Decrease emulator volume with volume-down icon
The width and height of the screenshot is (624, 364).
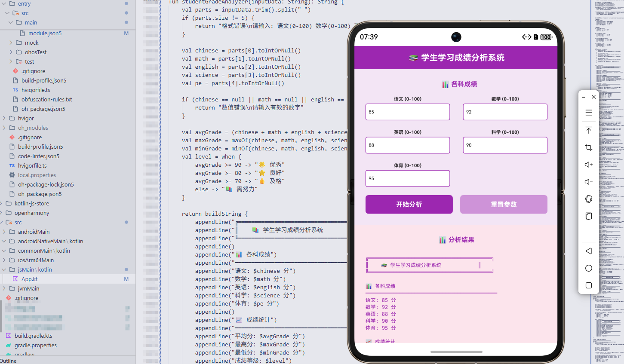[x=588, y=182]
